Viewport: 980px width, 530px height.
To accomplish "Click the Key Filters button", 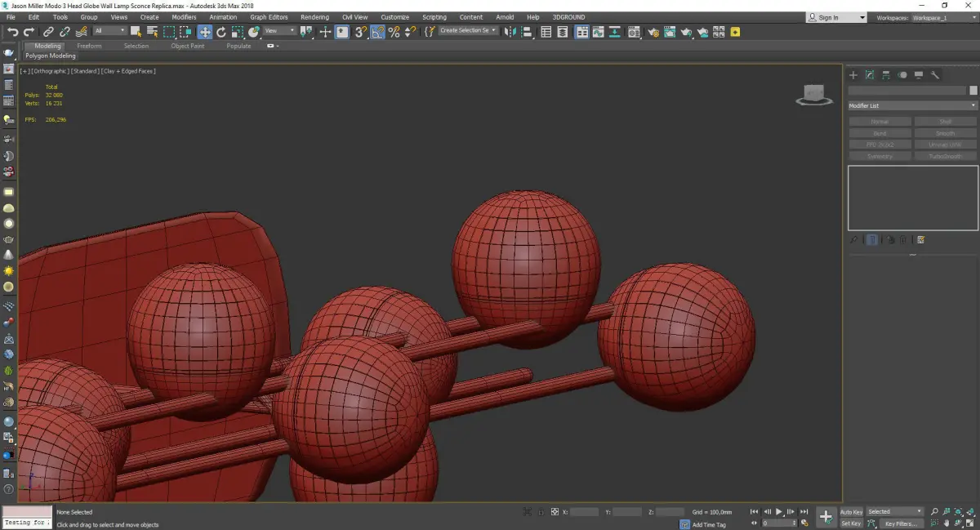I will tap(899, 523).
